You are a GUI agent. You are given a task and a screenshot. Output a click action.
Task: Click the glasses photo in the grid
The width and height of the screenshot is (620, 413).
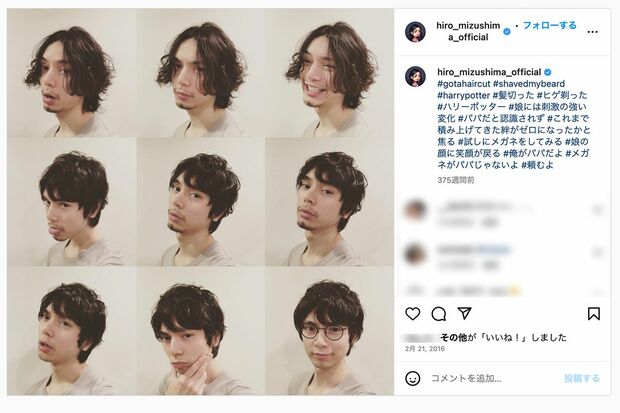pyautogui.click(x=329, y=331)
